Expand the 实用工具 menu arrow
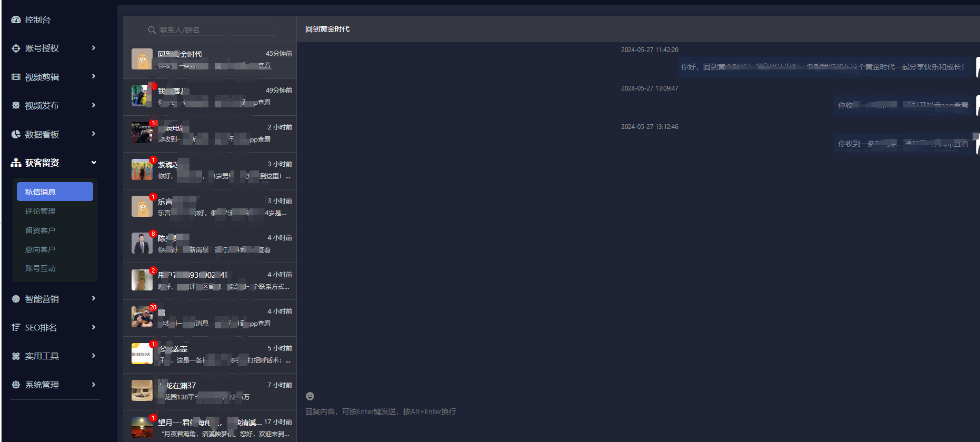 [94, 356]
